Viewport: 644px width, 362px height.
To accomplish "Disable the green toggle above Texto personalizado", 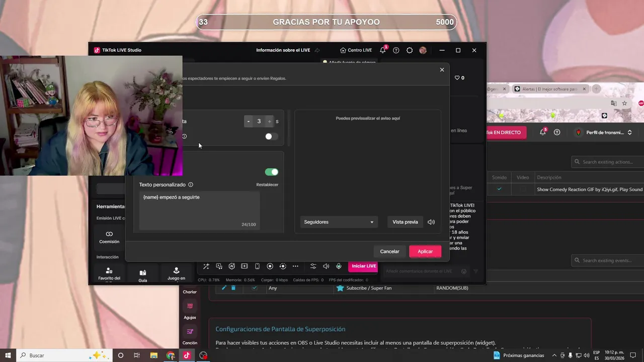I will point(271,172).
